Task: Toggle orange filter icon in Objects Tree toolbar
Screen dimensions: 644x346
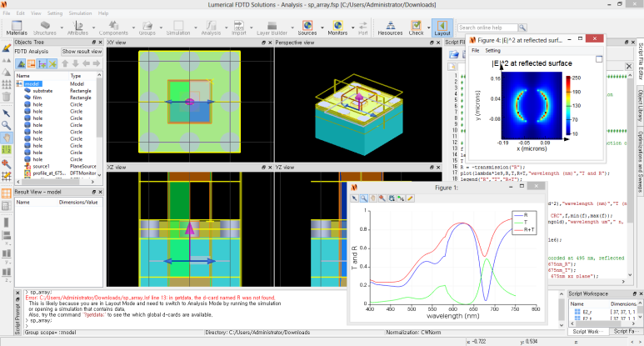Action: coord(31,63)
